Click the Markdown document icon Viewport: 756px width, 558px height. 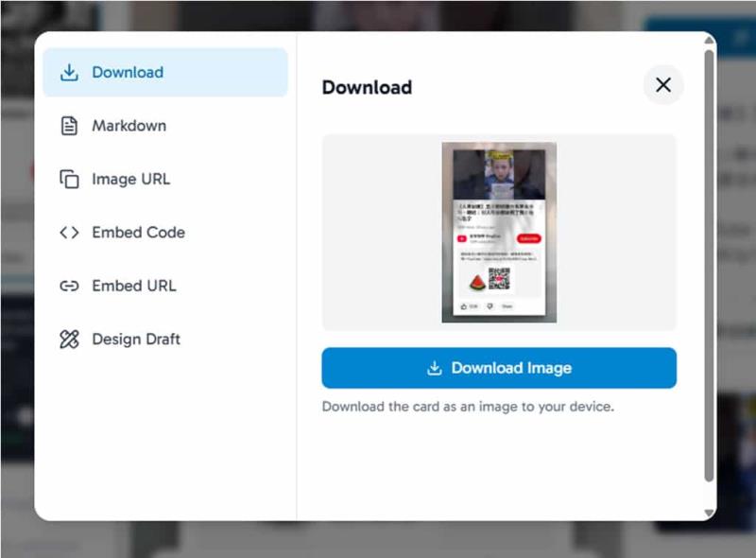coord(69,126)
